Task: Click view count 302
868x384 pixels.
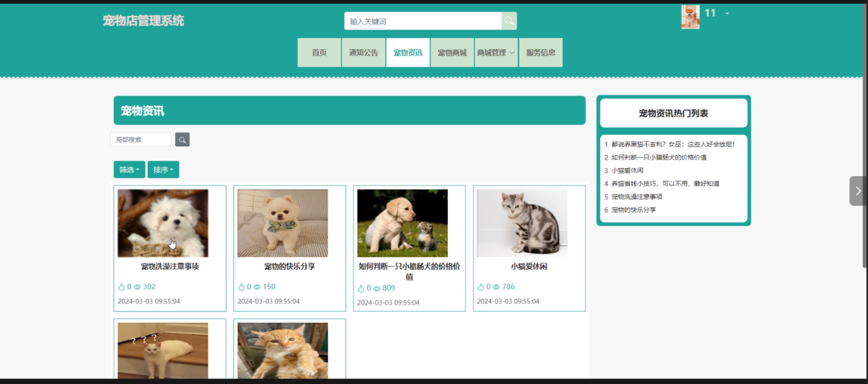Action: pyautogui.click(x=149, y=287)
